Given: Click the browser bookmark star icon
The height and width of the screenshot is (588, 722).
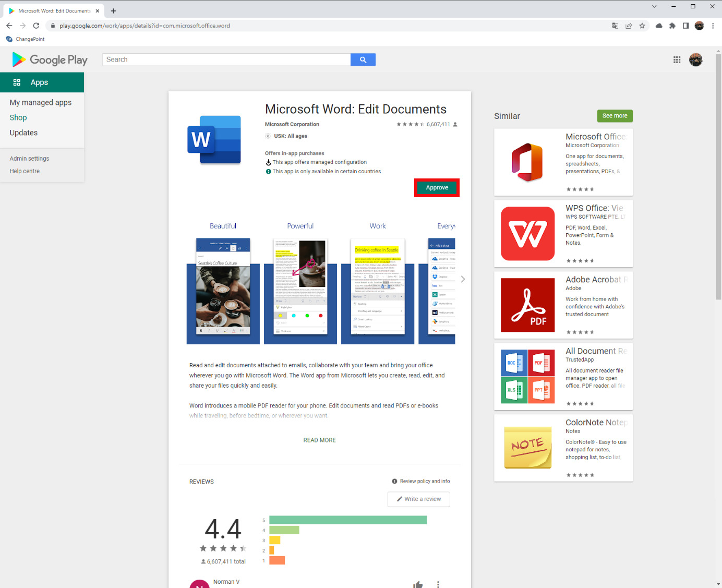Looking at the screenshot, I should coord(642,25).
